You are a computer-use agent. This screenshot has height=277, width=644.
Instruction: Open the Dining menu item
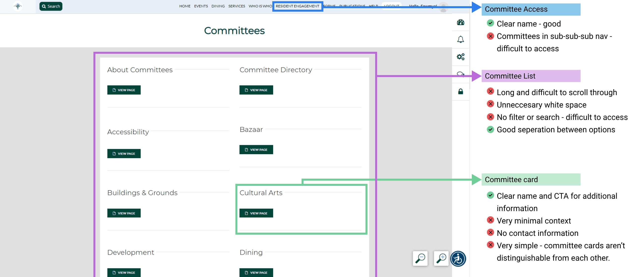(x=218, y=6)
